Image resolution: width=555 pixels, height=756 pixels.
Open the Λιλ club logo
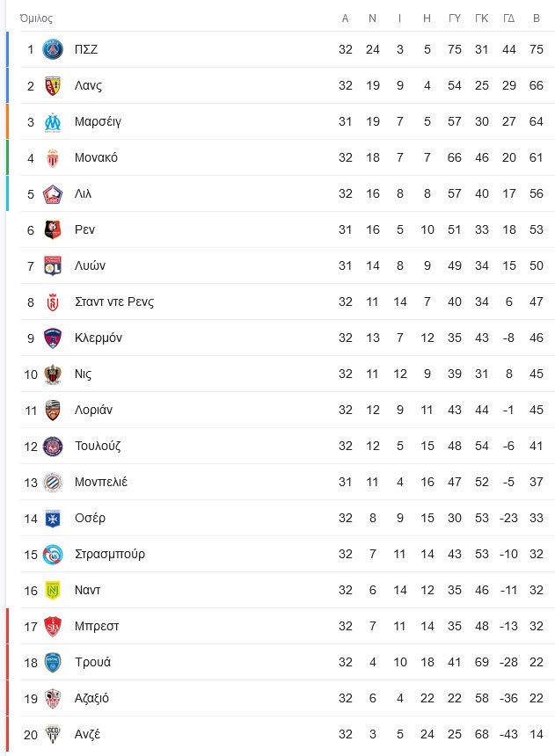click(53, 194)
